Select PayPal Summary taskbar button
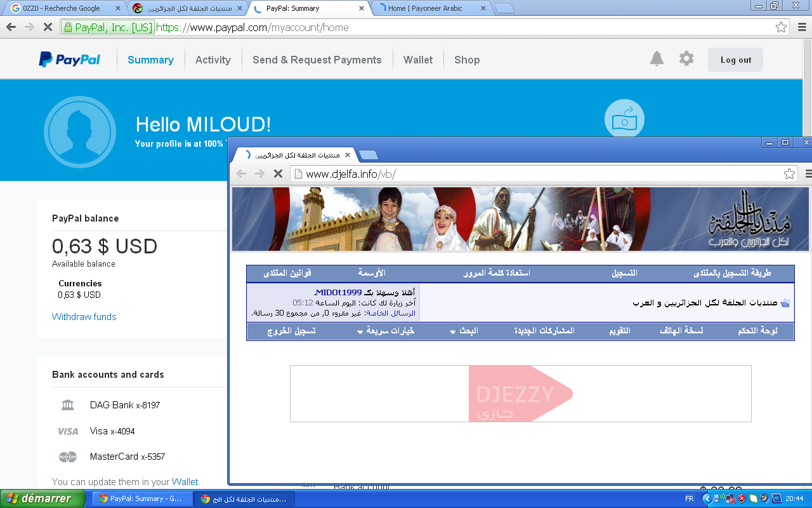 (x=142, y=499)
